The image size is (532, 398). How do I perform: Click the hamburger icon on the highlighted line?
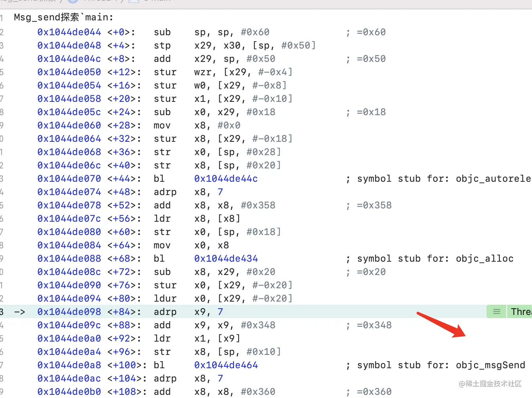pos(496,311)
